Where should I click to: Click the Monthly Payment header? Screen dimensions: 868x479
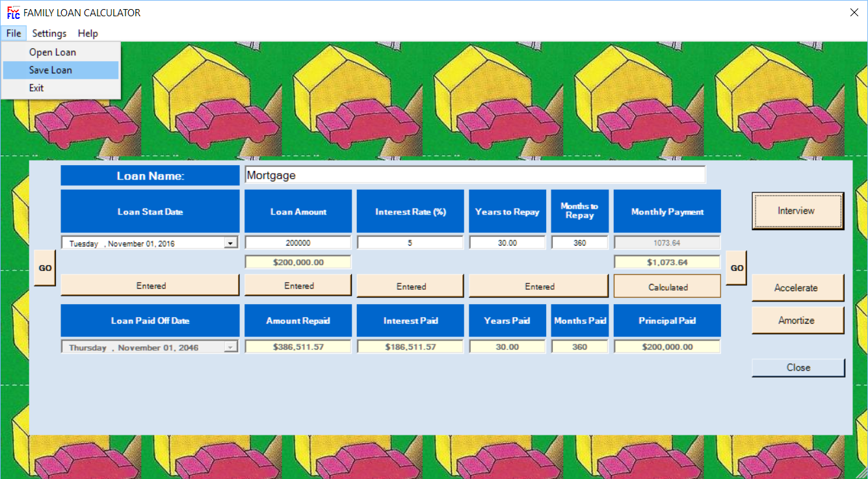[x=667, y=211]
